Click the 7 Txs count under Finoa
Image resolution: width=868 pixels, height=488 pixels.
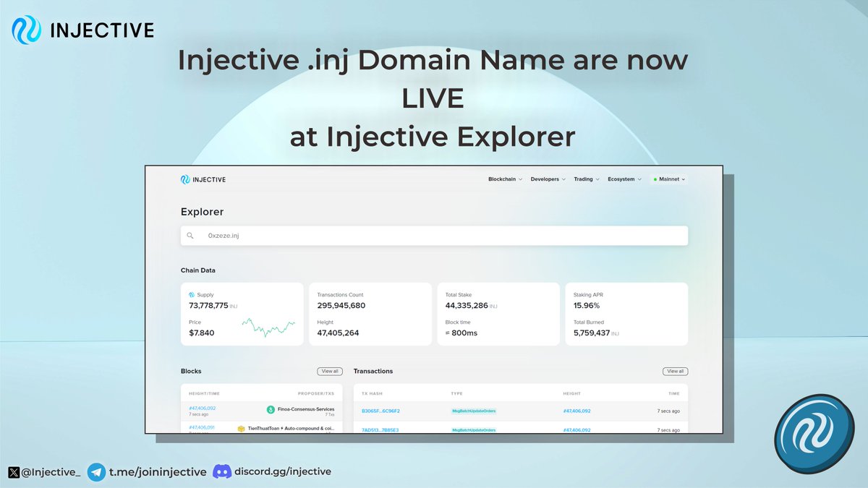coord(329,415)
